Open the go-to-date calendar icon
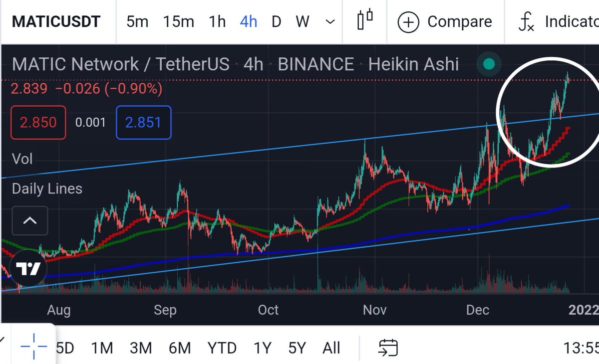 click(388, 348)
